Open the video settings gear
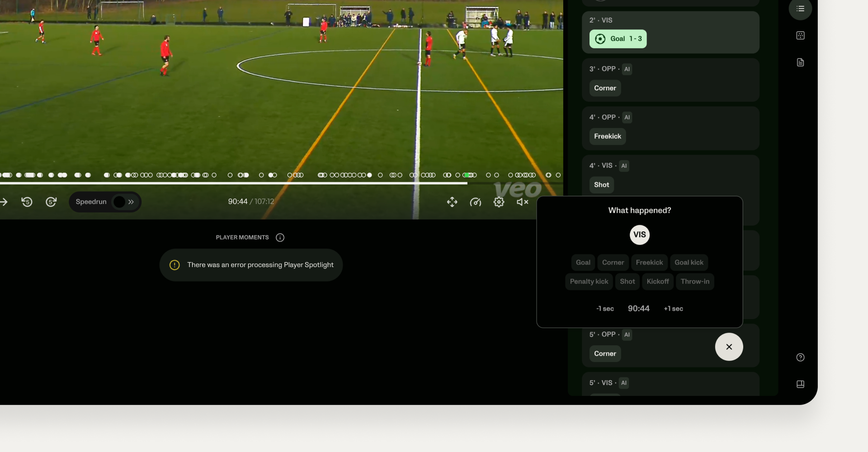Screen dimensions: 868x452 [499, 202]
